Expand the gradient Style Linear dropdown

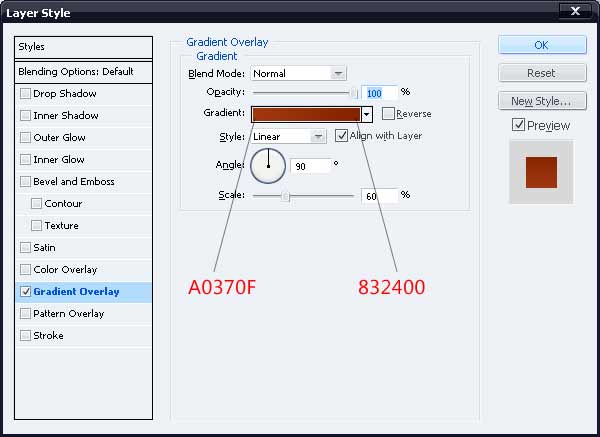pyautogui.click(x=289, y=136)
